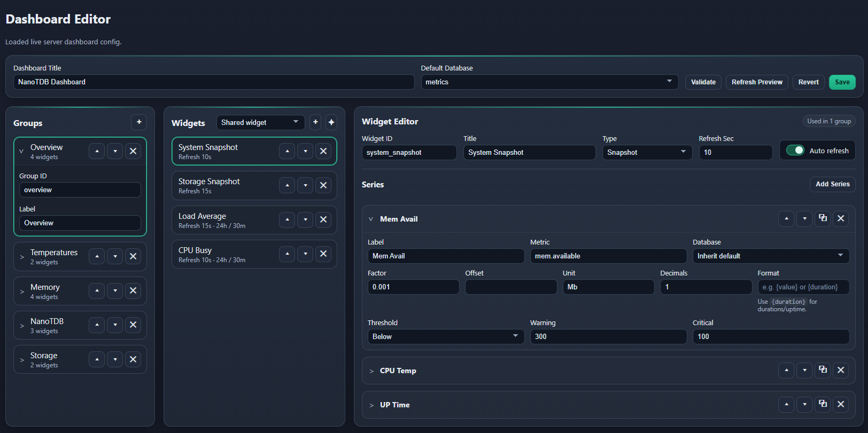This screenshot has width=868, height=433.
Task: Click Add Series button
Action: point(832,184)
